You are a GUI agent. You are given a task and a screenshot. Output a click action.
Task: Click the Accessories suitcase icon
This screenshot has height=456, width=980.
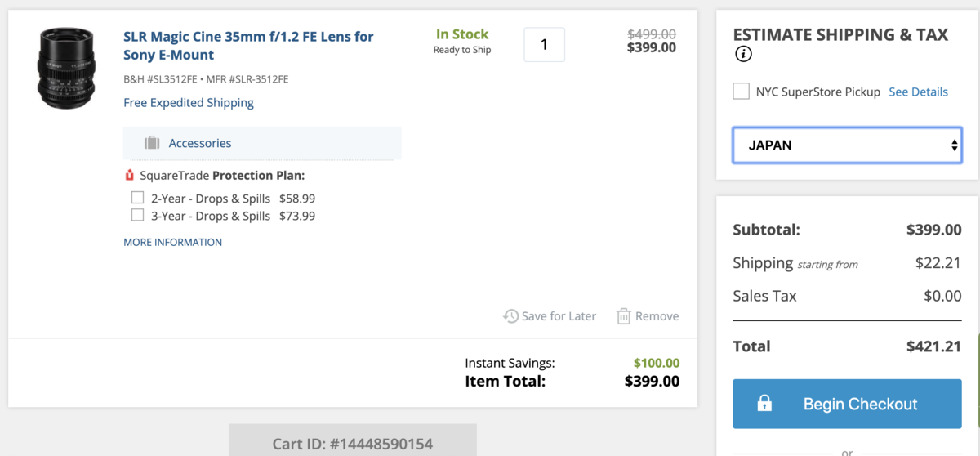[152, 143]
